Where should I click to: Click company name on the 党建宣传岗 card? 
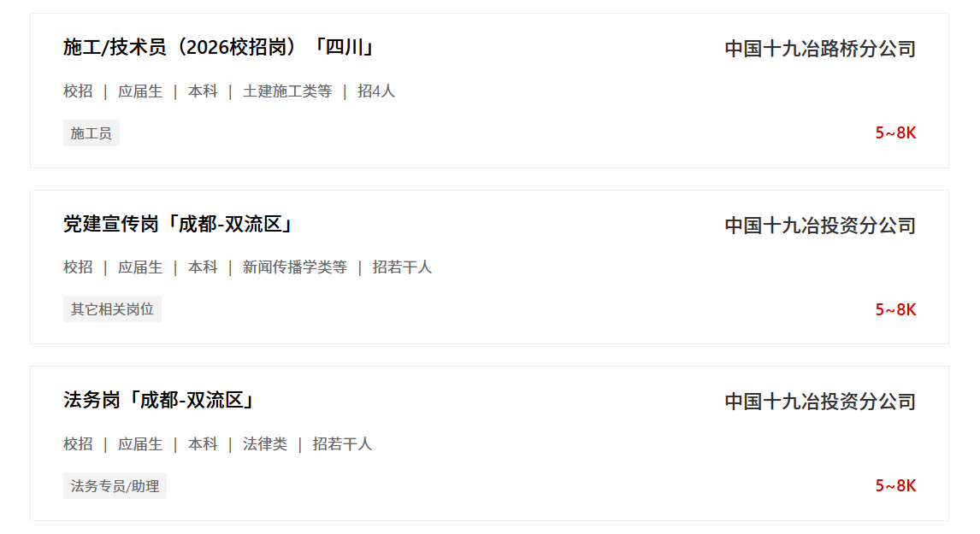tap(819, 226)
